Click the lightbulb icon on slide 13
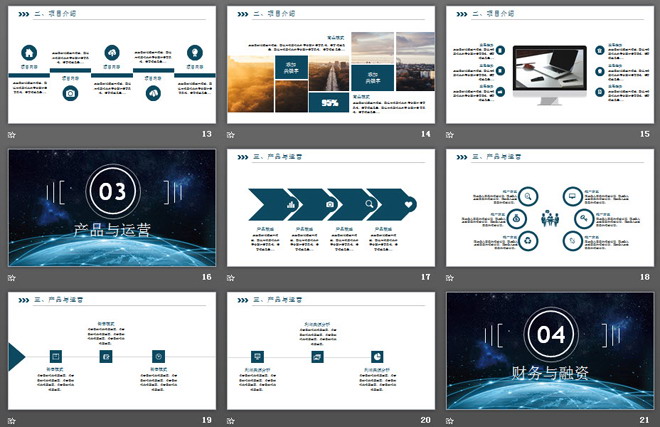660x427 pixels. click(193, 53)
